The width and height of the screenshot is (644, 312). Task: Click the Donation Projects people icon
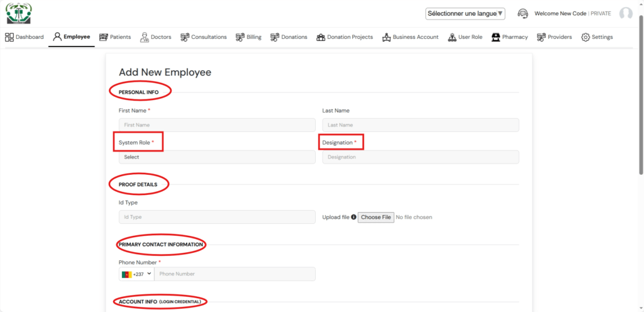click(x=321, y=37)
